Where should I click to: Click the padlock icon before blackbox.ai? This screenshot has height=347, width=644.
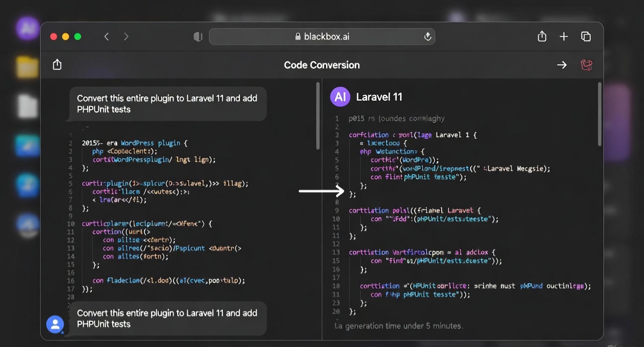[x=297, y=36]
